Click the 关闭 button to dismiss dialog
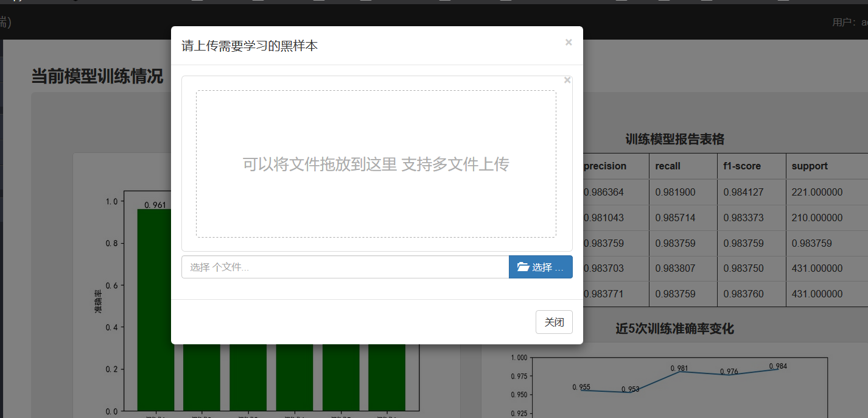Screen dimensions: 868x418 click(x=553, y=322)
